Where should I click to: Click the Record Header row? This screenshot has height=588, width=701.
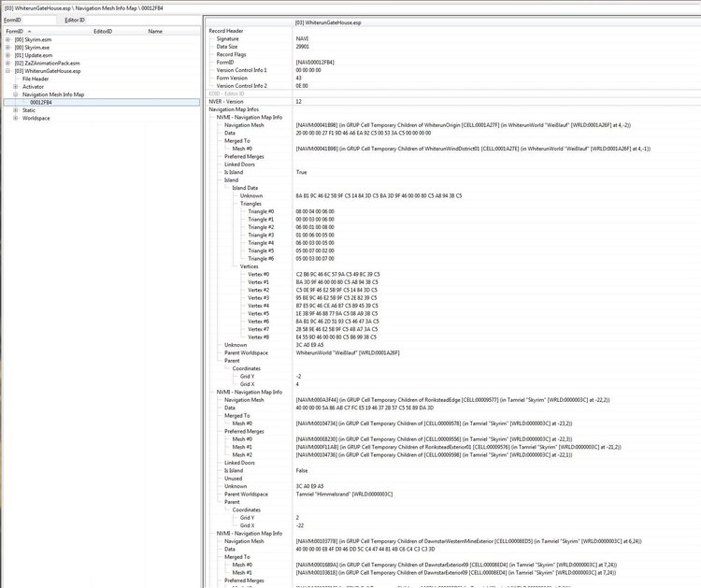pos(451,31)
